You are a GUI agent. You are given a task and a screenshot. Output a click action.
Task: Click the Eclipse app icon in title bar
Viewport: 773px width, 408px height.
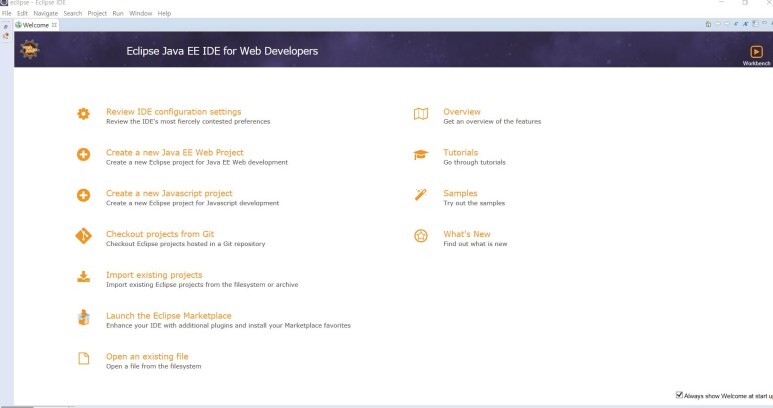pos(4,2)
